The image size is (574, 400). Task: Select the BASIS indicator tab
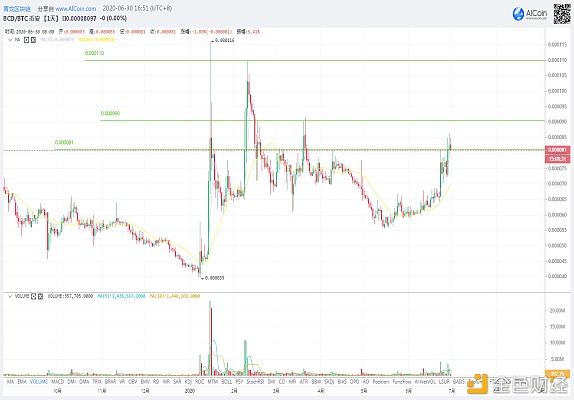click(x=459, y=382)
